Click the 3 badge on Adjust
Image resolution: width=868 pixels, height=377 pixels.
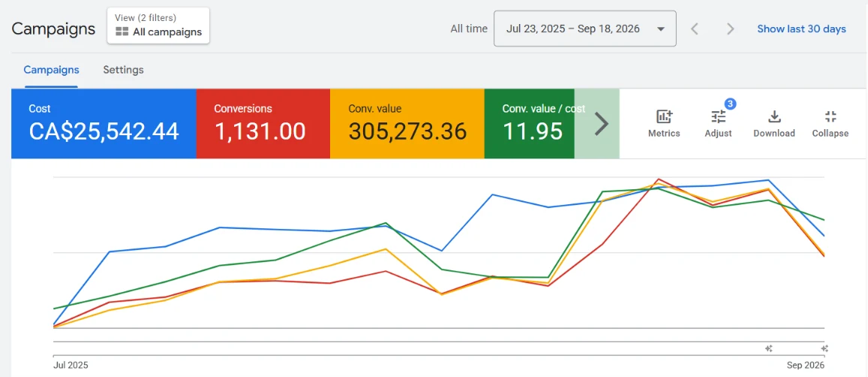pos(730,104)
